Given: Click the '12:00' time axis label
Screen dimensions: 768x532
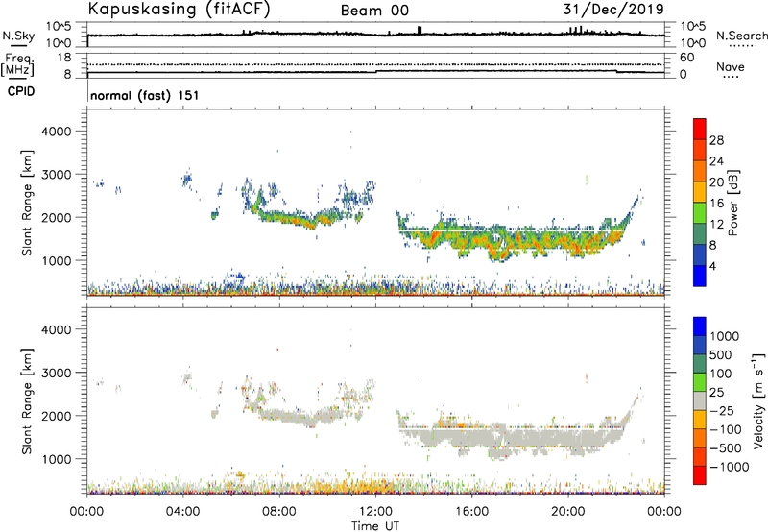Looking at the screenshot, I should 375,512.
